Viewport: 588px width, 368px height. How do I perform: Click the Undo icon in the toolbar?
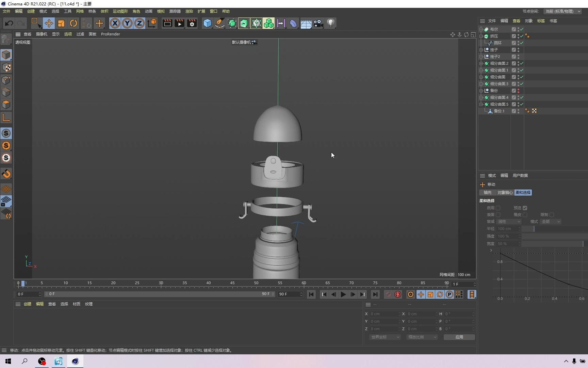[9, 23]
